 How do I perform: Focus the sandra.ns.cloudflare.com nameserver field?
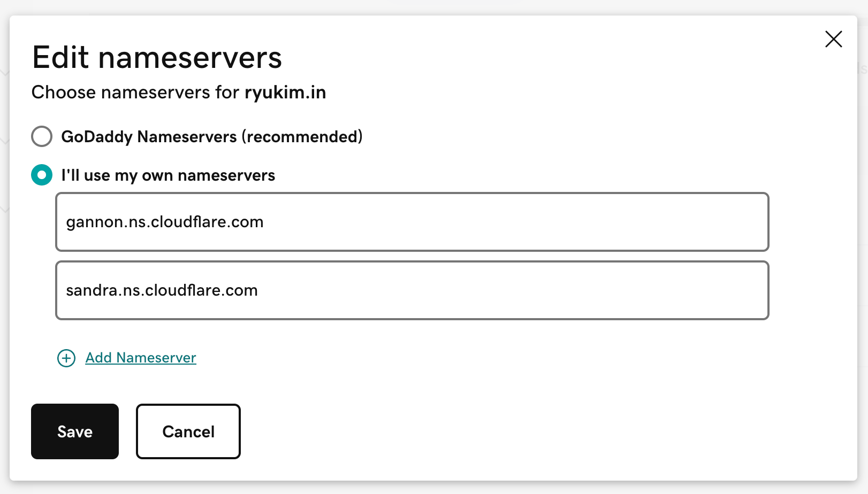[412, 290]
